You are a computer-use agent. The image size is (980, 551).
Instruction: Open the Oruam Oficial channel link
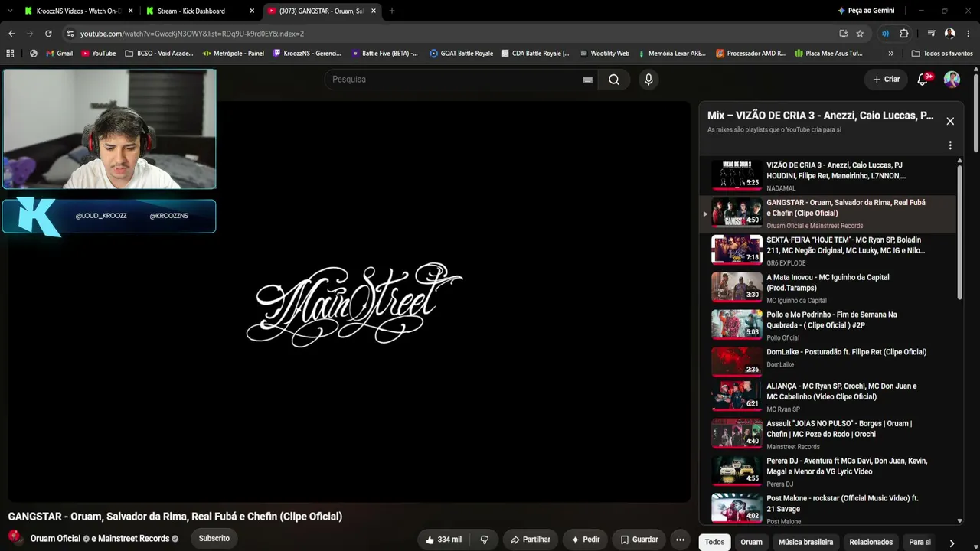click(x=55, y=539)
